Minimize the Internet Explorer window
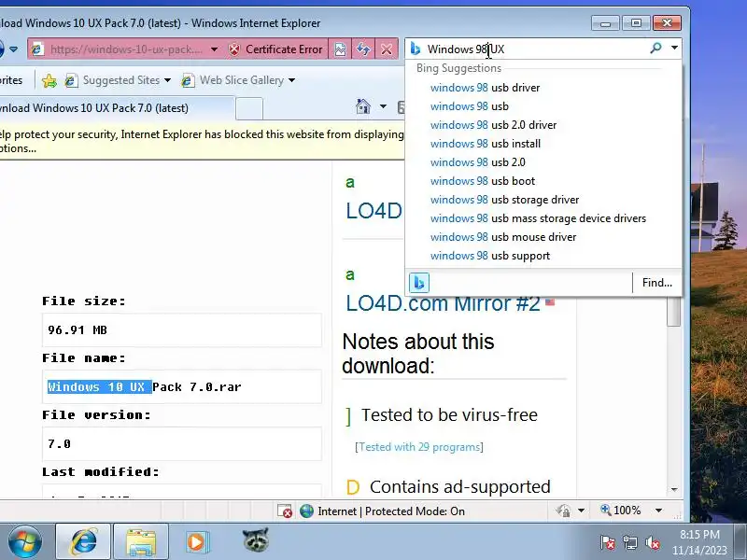This screenshot has width=747, height=560. point(605,22)
